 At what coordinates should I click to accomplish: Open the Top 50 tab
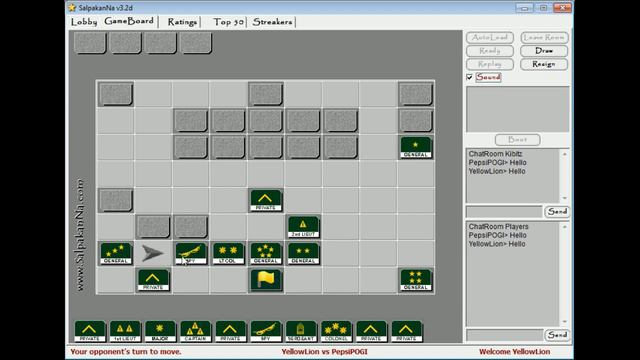[x=228, y=22]
